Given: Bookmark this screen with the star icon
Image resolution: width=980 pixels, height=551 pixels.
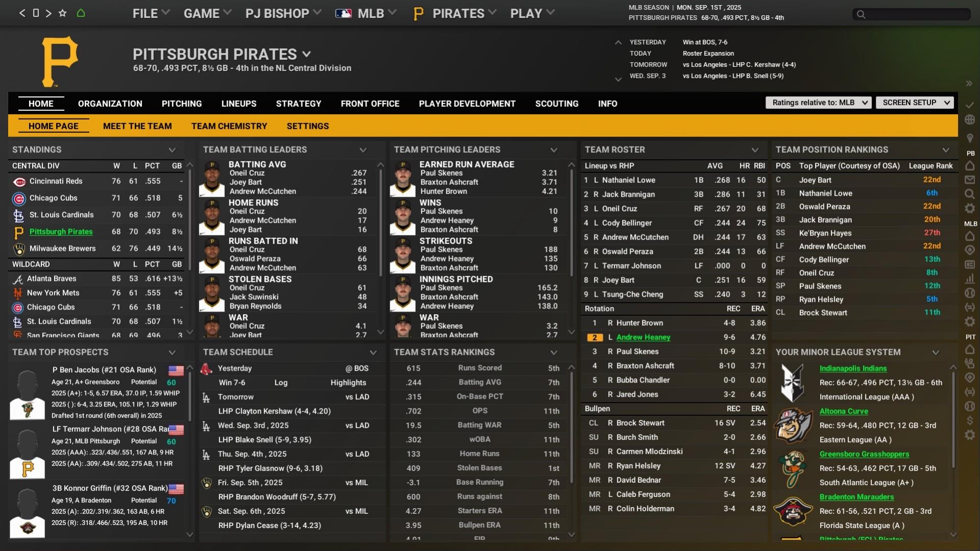Looking at the screenshot, I should 63,13.
